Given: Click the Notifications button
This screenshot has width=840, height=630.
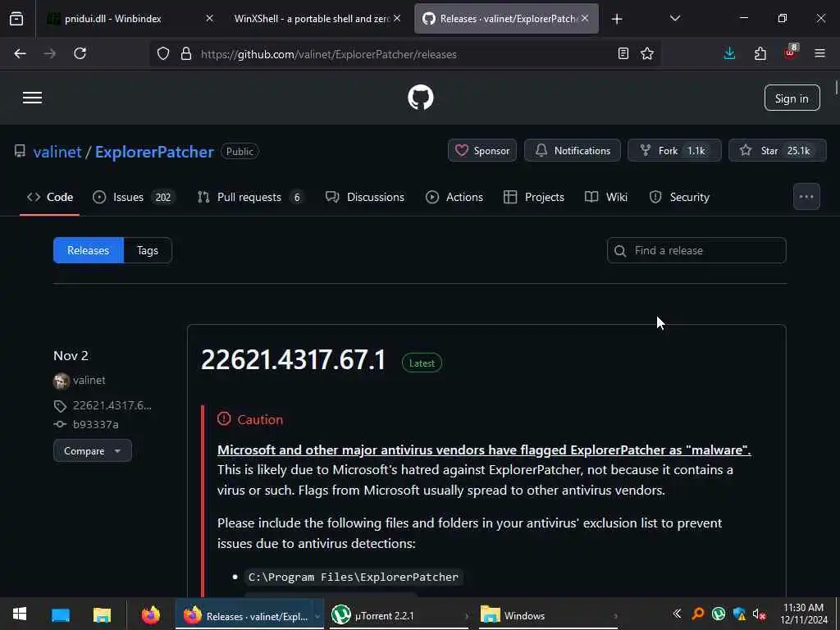Looking at the screenshot, I should point(572,151).
